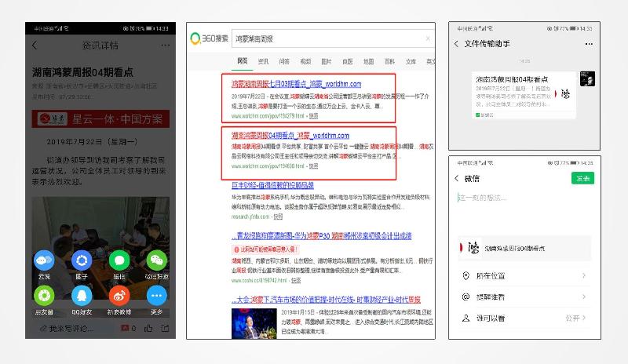Click the 360 search input box
This screenshot has width=628, height=364.
coord(330,38)
